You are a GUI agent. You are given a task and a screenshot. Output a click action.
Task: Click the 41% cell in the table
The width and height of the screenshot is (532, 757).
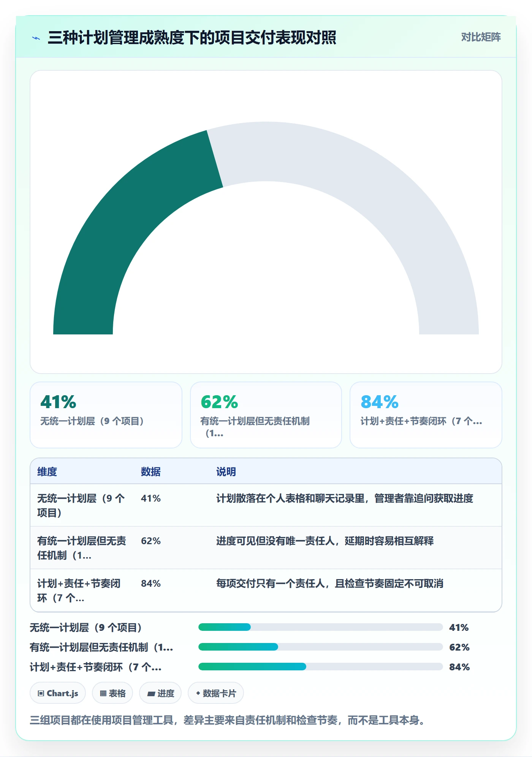pyautogui.click(x=151, y=498)
